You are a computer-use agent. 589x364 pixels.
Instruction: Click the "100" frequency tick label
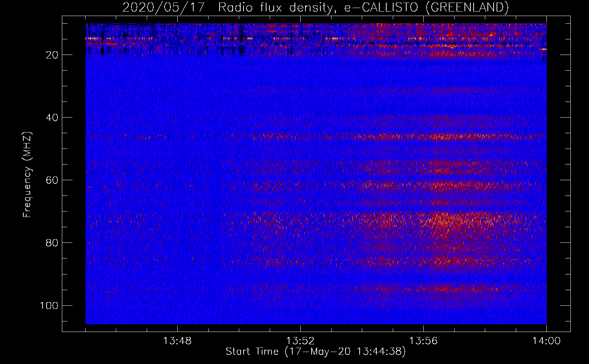coord(49,305)
